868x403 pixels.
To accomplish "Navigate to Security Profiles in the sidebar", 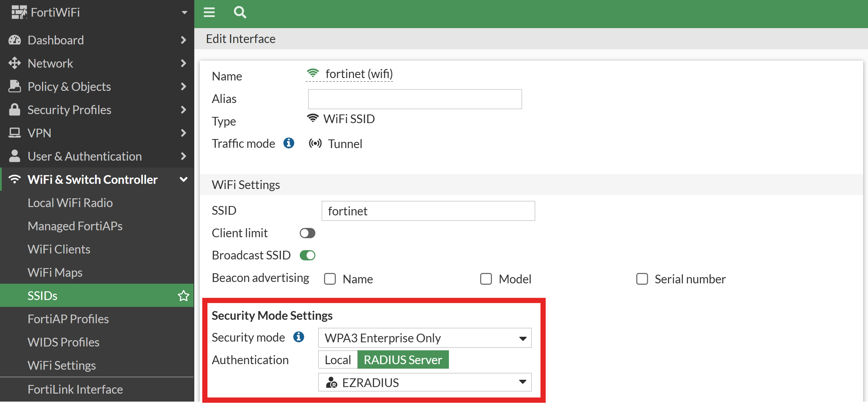I will [x=69, y=110].
